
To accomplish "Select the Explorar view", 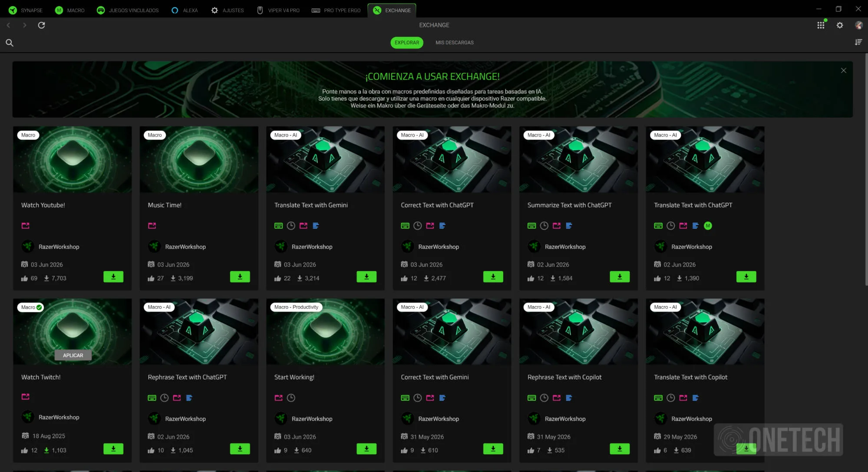I will [x=407, y=43].
